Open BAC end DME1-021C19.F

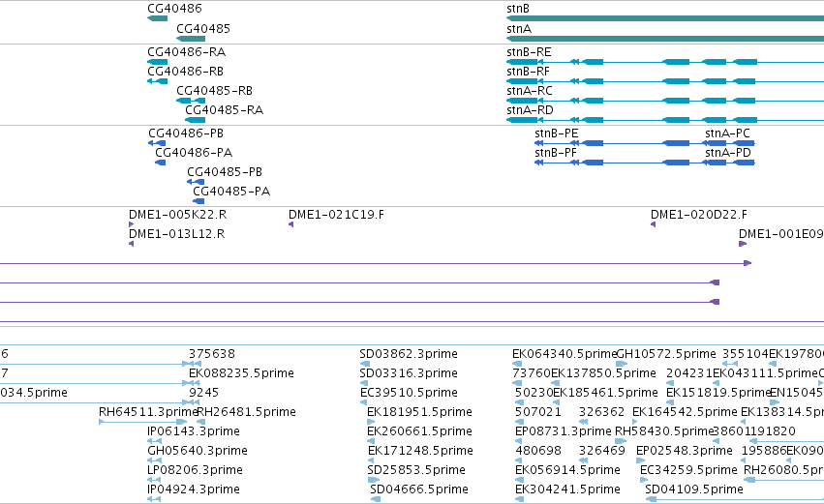336,214
